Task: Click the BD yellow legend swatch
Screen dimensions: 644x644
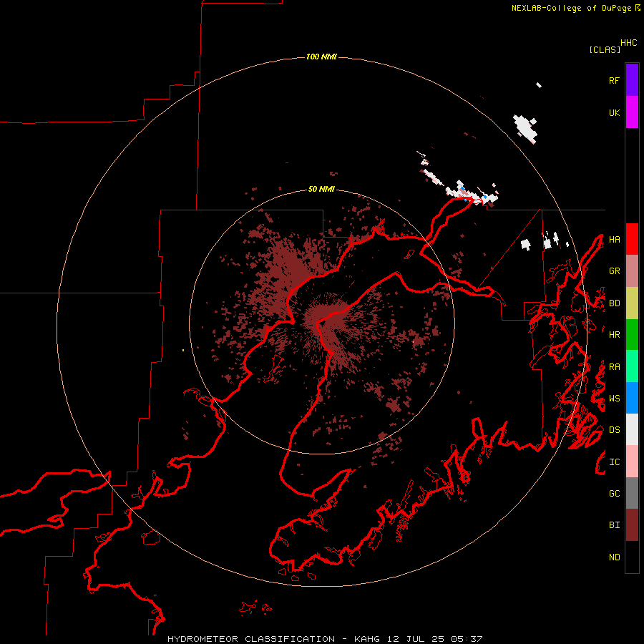Action: pyautogui.click(x=632, y=303)
